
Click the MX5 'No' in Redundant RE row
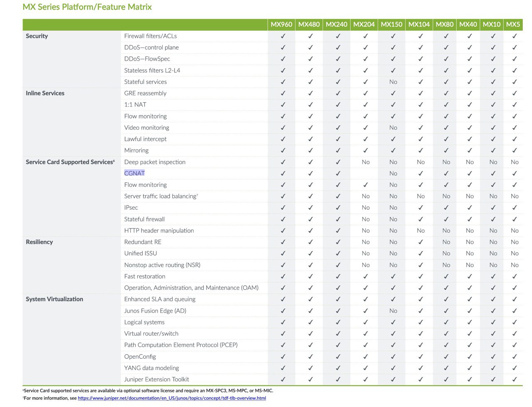(515, 242)
